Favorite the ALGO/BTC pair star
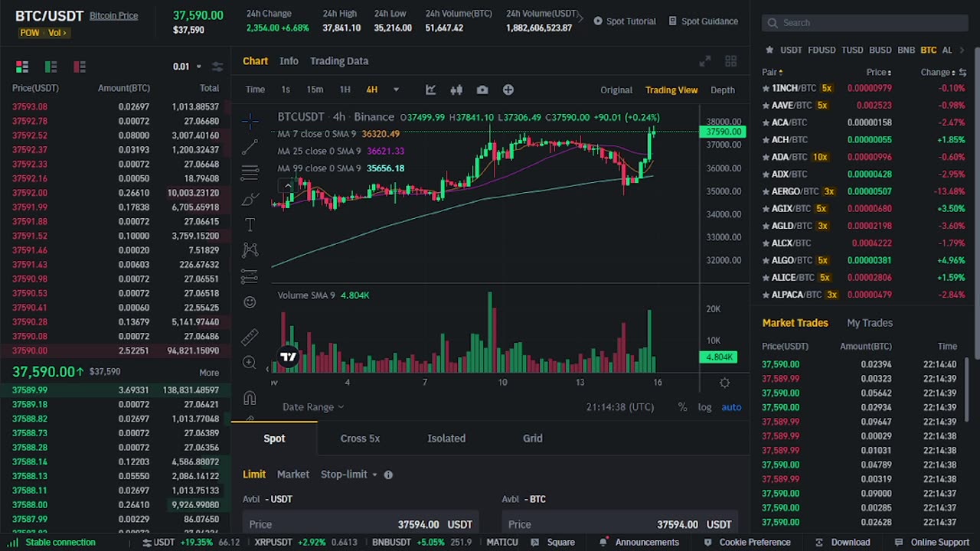Screen dimensions: 980x551 [x=766, y=260]
